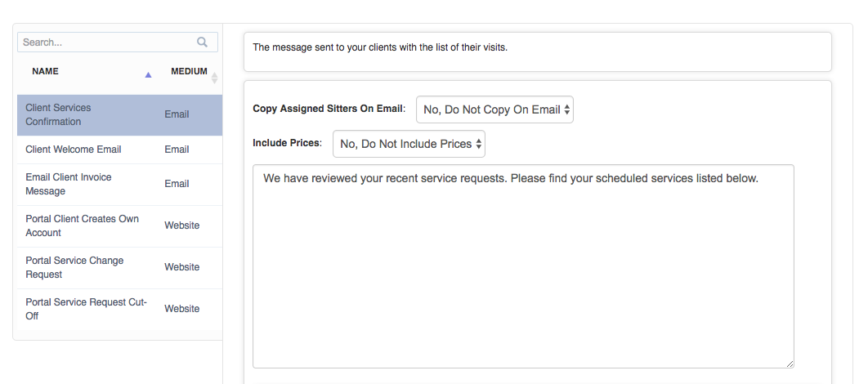Open Email Client Invoice Message template
This screenshot has width=868, height=384.
pos(119,185)
